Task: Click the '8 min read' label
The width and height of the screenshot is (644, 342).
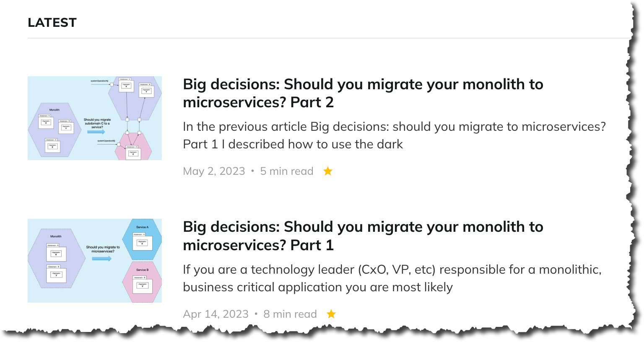Action: tap(290, 314)
